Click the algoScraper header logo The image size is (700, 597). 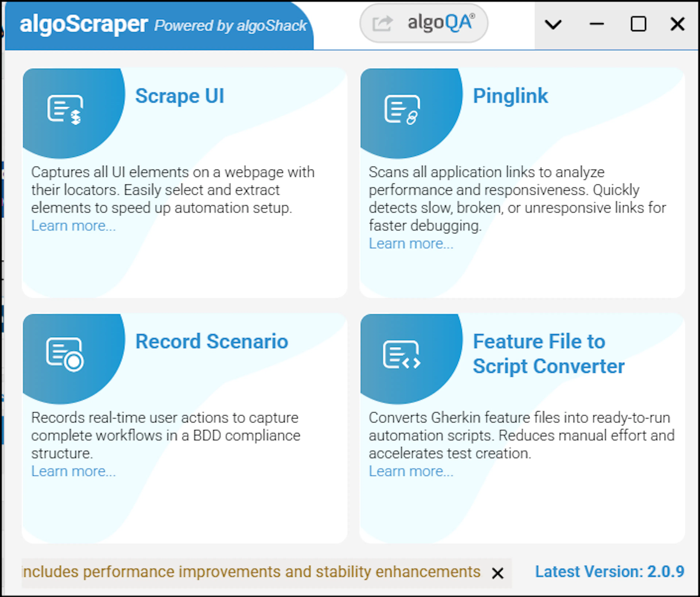(x=83, y=24)
